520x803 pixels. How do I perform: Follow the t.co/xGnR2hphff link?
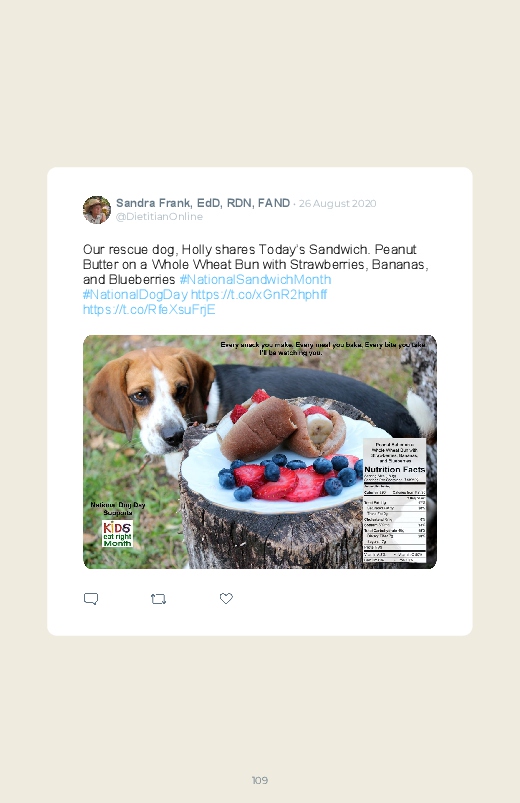(259, 294)
